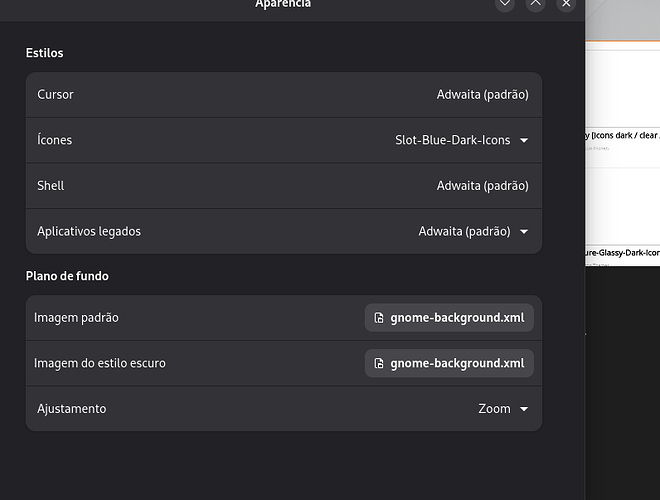The width and height of the screenshot is (660, 500).
Task: Maximize the Aparência window
Action: 536,4
